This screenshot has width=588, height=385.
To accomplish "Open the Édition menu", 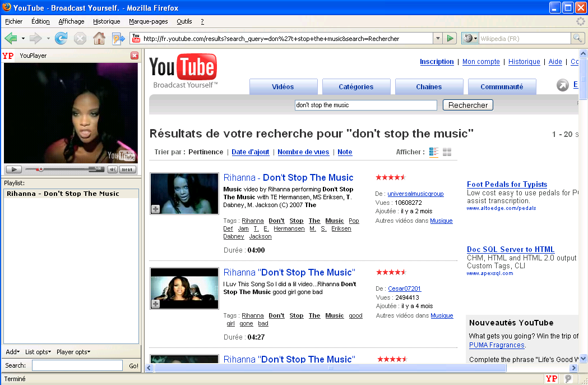I will pos(40,21).
